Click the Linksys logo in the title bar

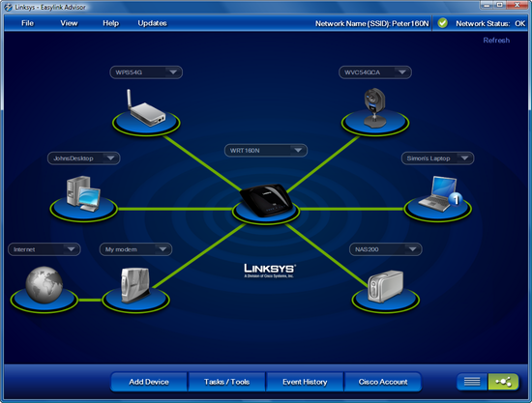(8, 7)
